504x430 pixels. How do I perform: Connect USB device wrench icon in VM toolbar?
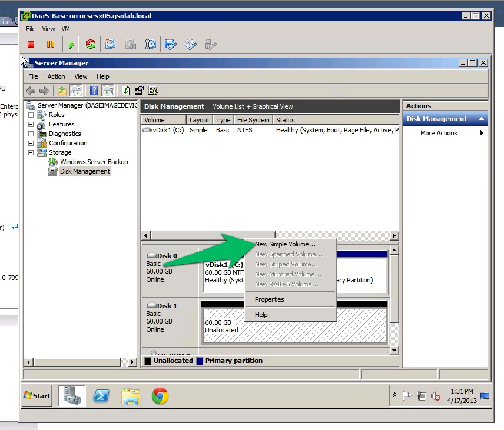tap(211, 44)
